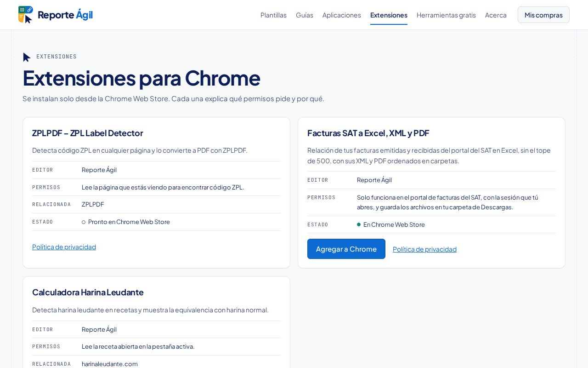The width and height of the screenshot is (588, 368).
Task: Click harinaleudante.com related value
Action: 110,364
